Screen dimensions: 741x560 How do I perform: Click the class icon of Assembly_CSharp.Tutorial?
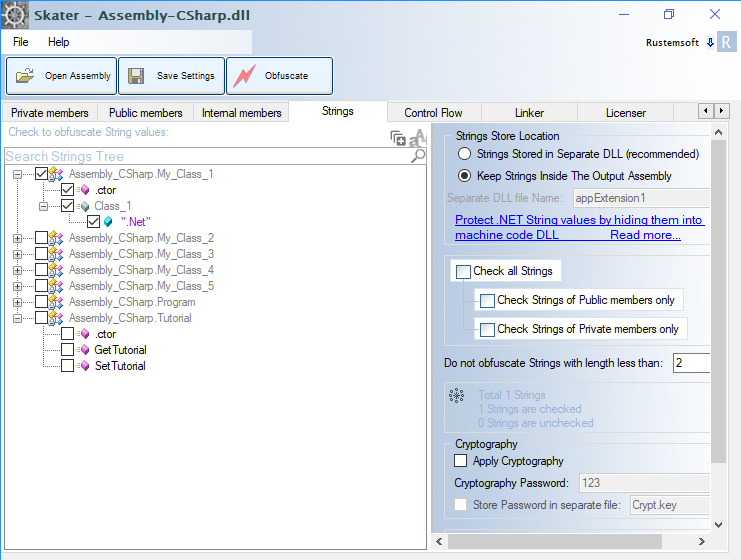(x=56, y=318)
